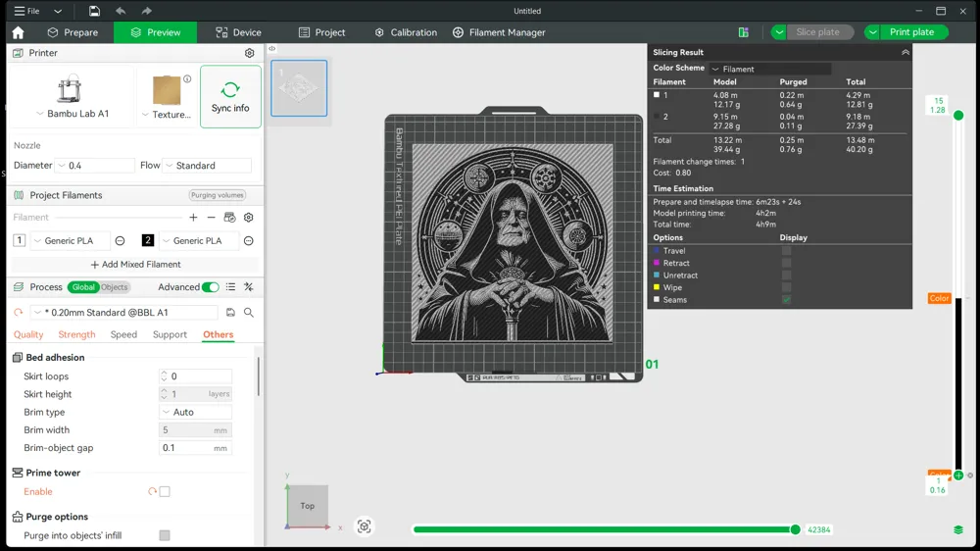980x551 pixels.
Task: Search process settings
Action: [249, 312]
